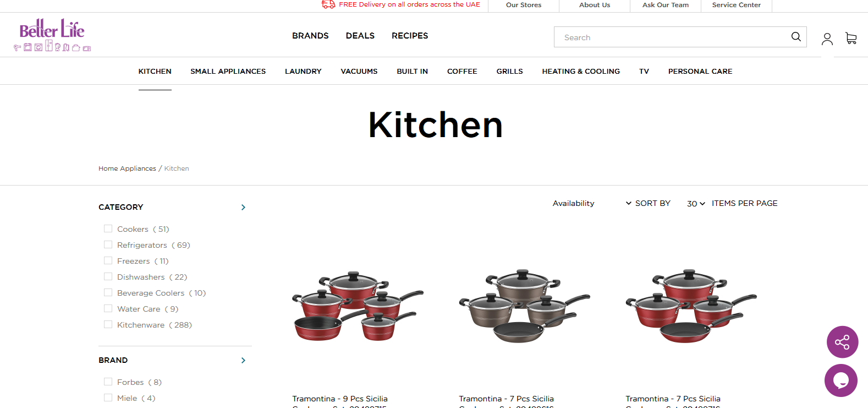This screenshot has width=868, height=408.
Task: Click the free delivery truck icon
Action: (328, 4)
